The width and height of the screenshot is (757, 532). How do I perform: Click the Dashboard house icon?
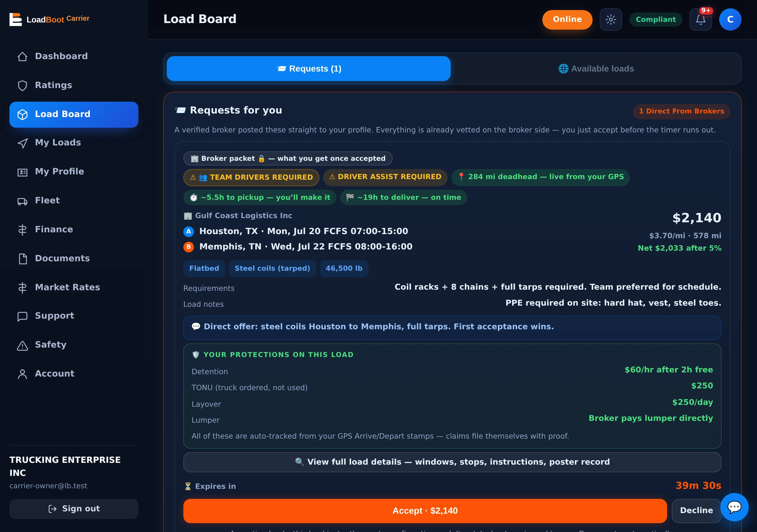tap(22, 57)
